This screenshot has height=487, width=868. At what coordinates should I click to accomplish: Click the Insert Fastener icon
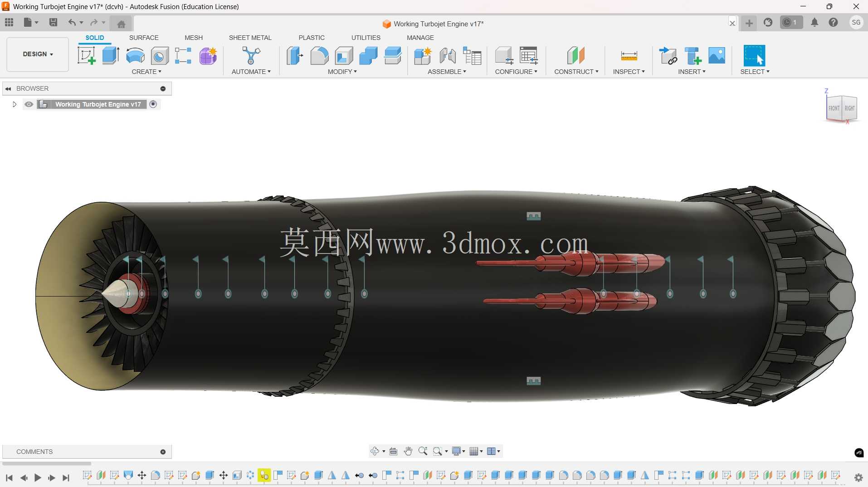[692, 56]
